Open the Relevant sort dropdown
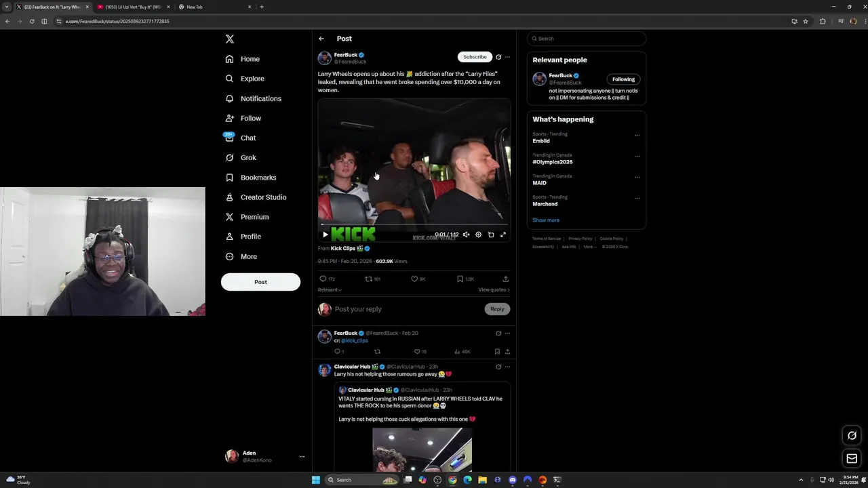 tap(330, 290)
